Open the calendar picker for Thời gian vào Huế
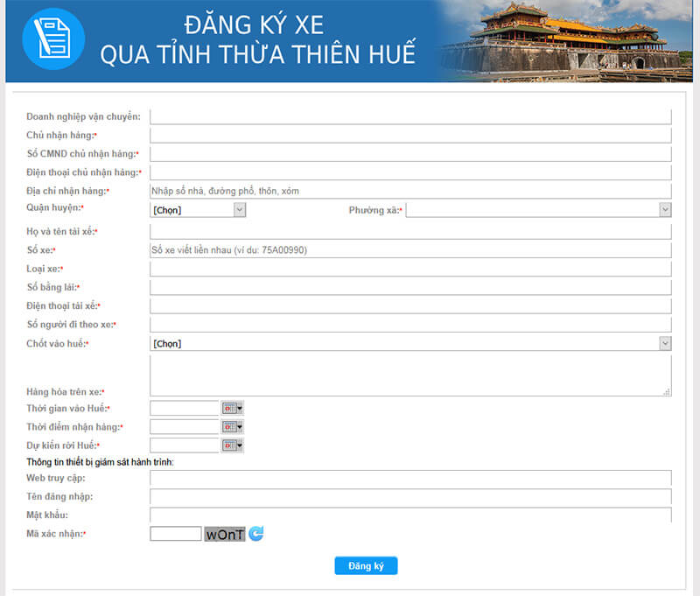 click(x=228, y=408)
